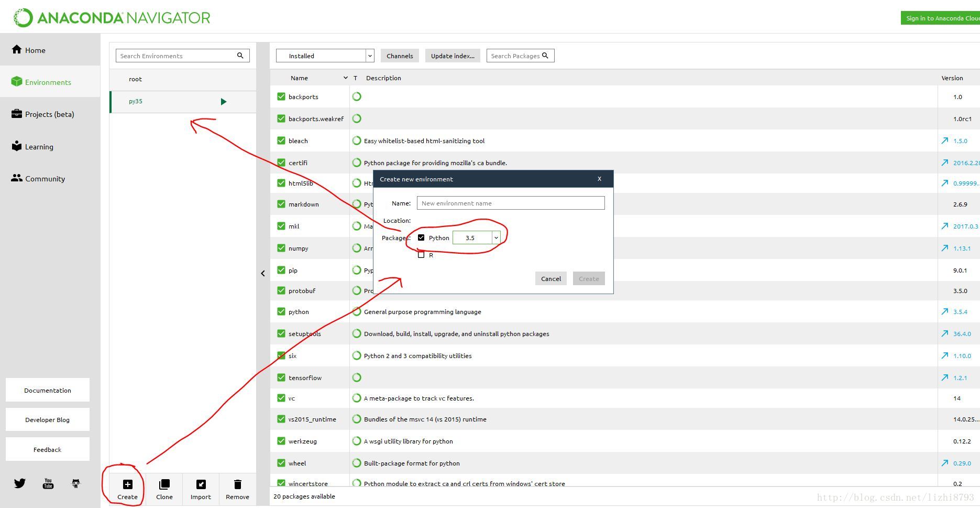Click the Version column header
This screenshot has height=508, width=980.
(x=952, y=78)
